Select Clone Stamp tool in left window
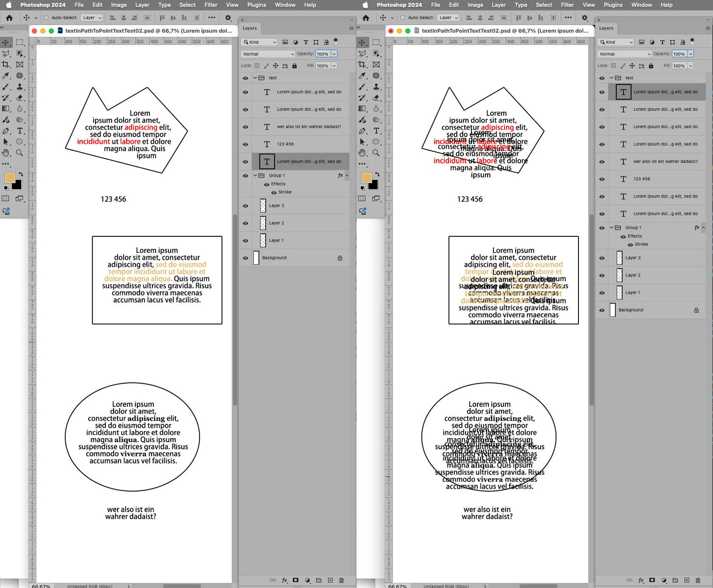This screenshot has height=588, width=713. tap(20, 87)
